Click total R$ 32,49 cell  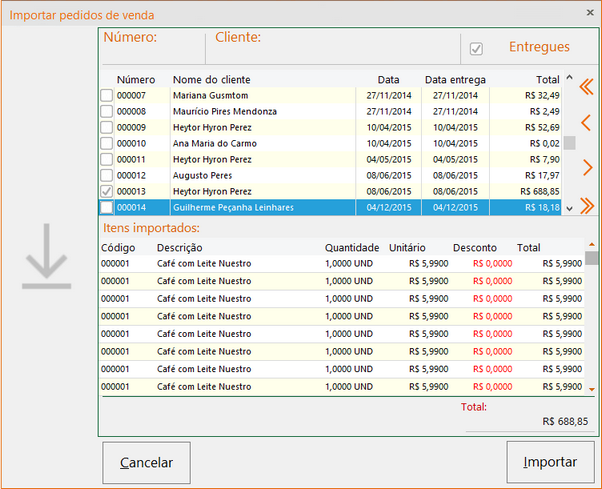(x=542, y=95)
